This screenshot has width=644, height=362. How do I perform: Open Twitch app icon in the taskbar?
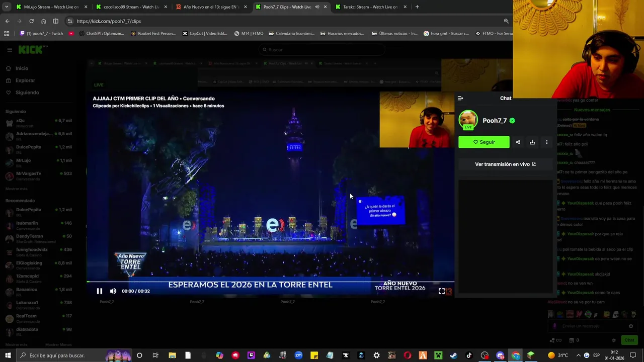click(x=251, y=355)
